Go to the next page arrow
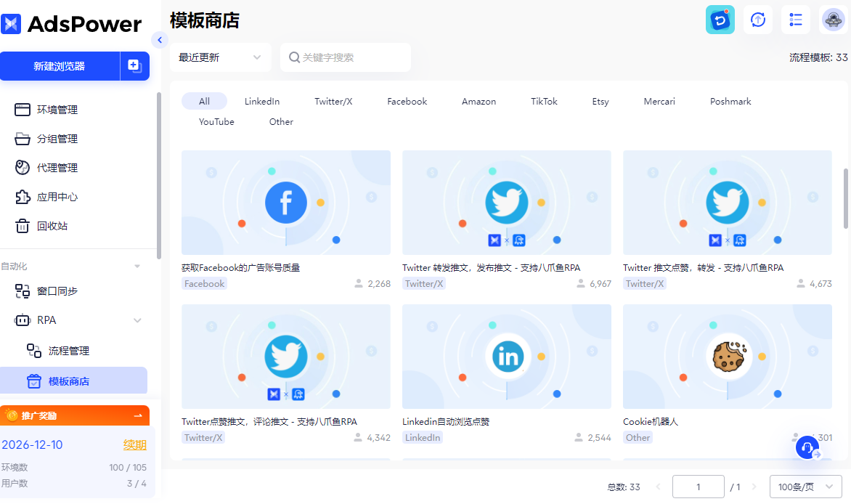 click(754, 487)
